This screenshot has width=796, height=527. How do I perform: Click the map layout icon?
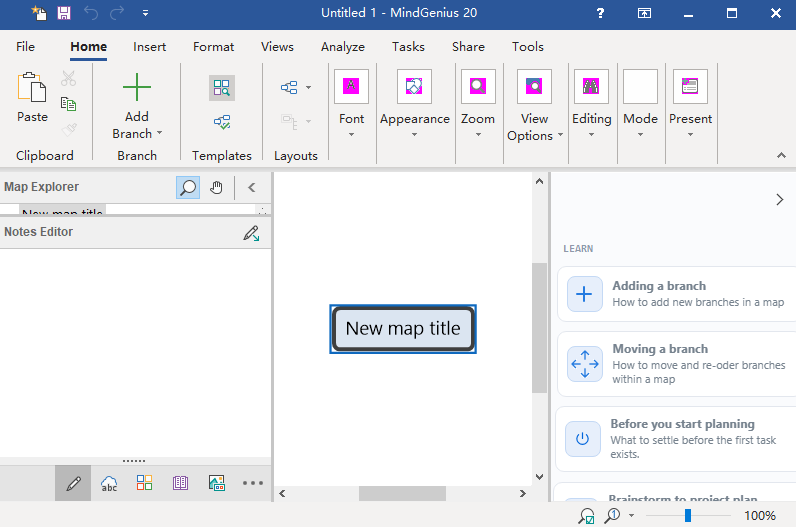(289, 87)
